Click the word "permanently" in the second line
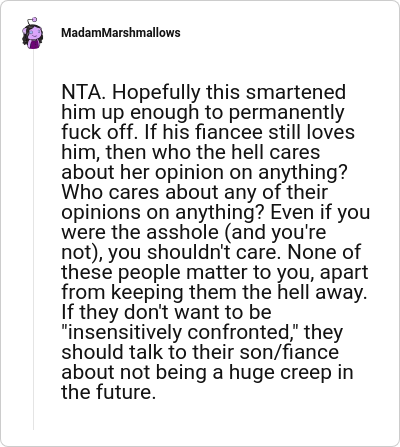The width and height of the screenshot is (400, 447). [286, 113]
